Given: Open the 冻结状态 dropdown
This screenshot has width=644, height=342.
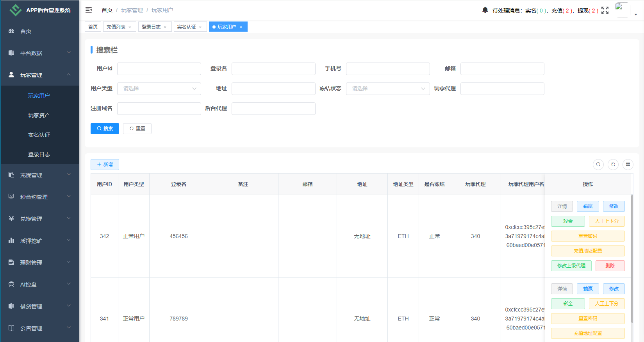Looking at the screenshot, I should point(388,89).
